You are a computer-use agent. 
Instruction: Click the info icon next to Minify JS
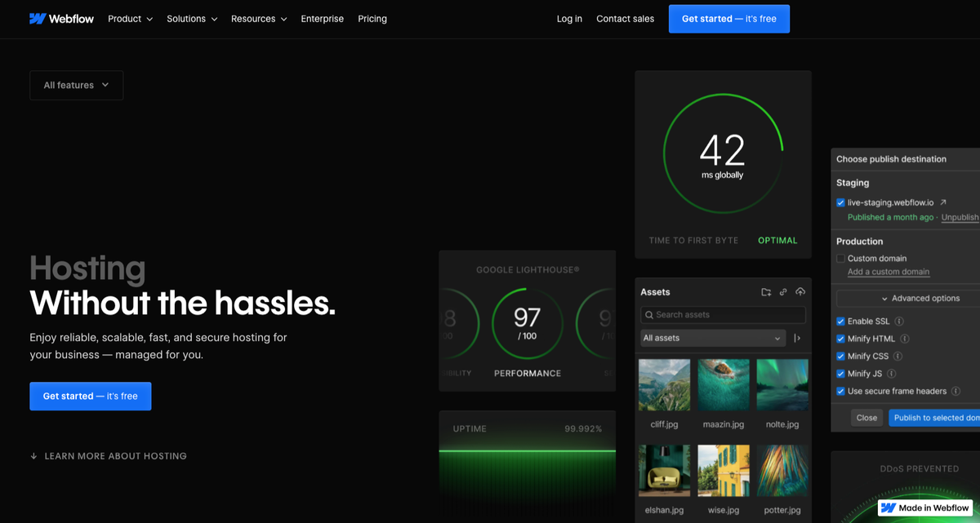892,374
